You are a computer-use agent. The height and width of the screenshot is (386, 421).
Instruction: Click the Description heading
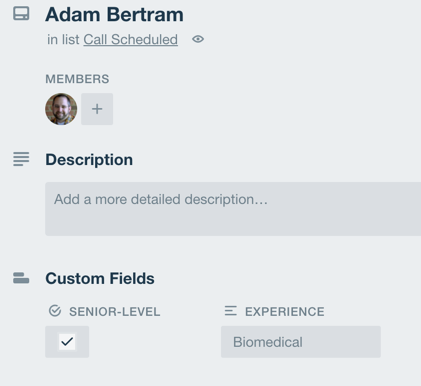pos(89,159)
